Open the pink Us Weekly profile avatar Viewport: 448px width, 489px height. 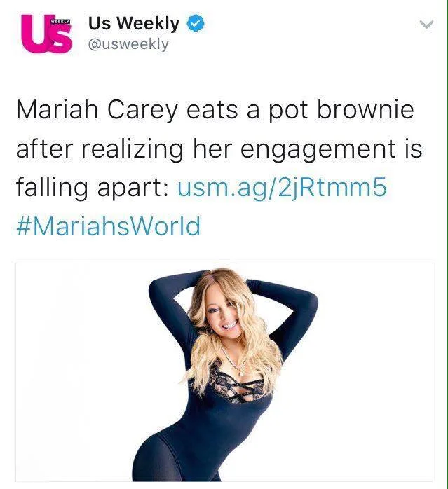(x=46, y=34)
